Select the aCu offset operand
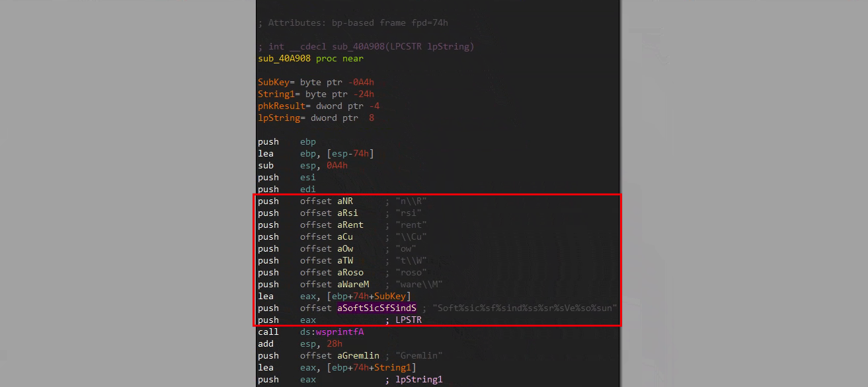 [x=345, y=237]
